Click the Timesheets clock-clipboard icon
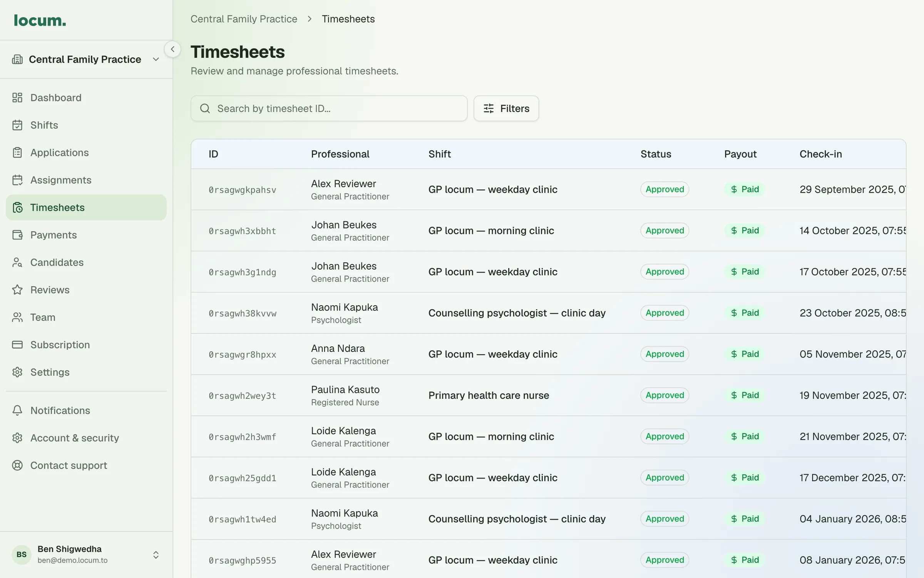This screenshot has height=578, width=924. tap(17, 207)
